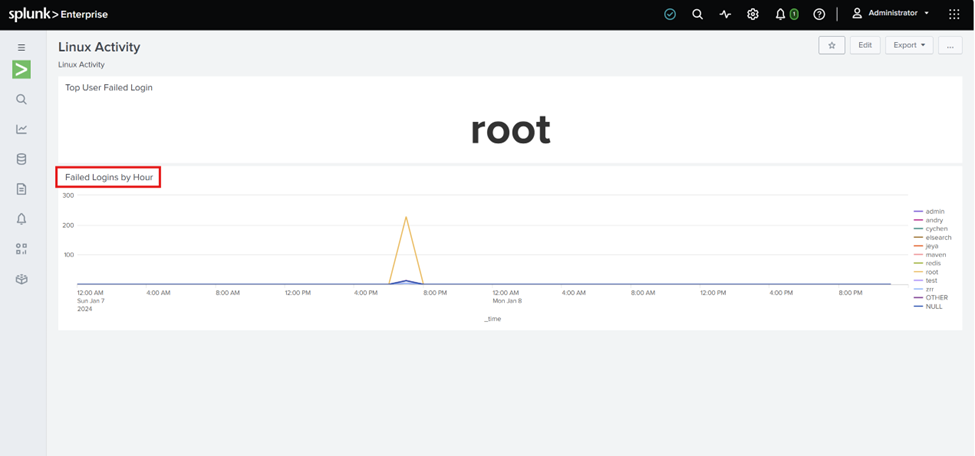Toggle the root series in legend
This screenshot has width=975, height=456.
point(926,272)
